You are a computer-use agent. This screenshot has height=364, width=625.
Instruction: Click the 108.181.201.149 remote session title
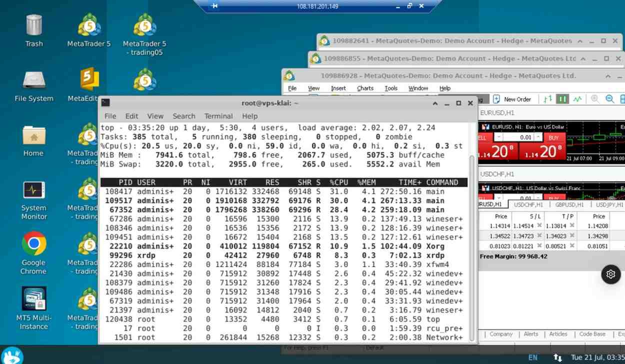pos(317,6)
